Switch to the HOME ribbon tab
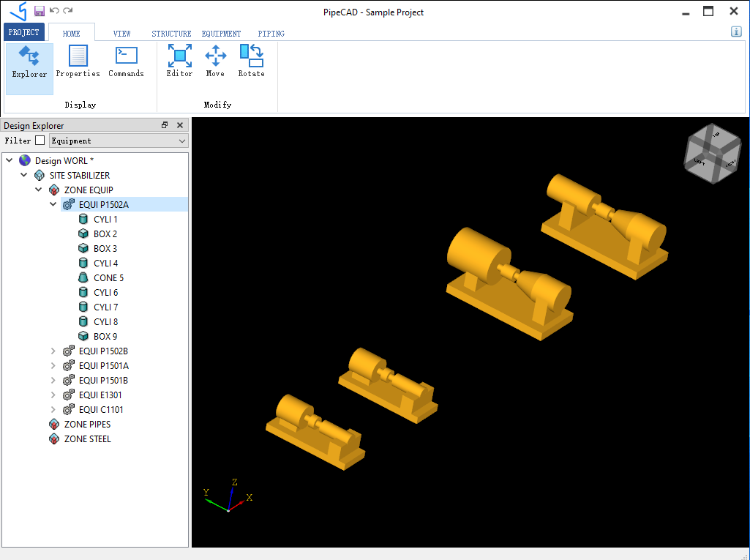 (72, 33)
